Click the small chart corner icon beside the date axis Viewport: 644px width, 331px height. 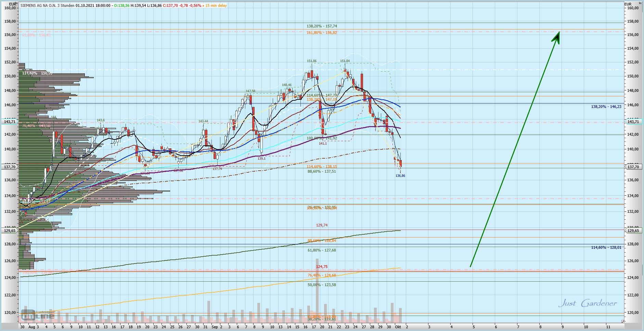point(623,321)
